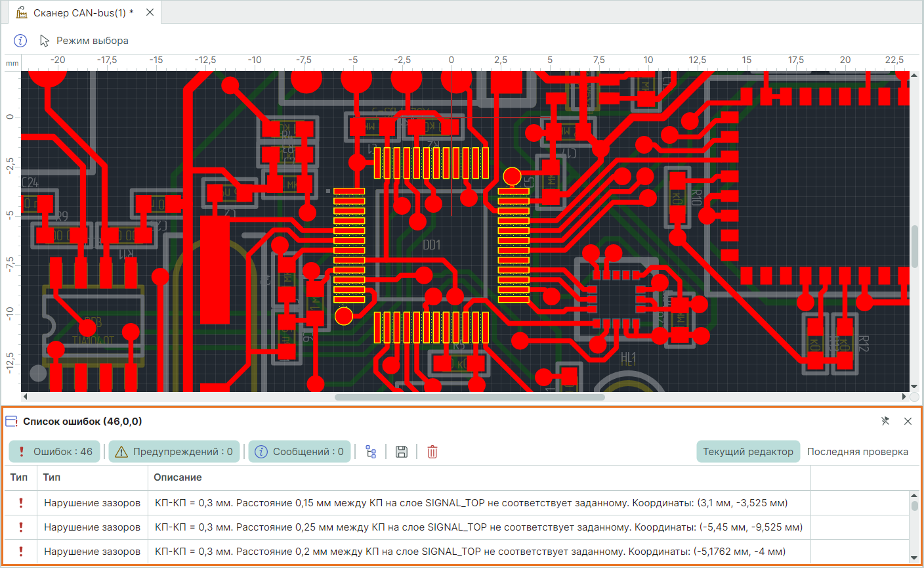Close the Сканер CAN-bus(1) tab
This screenshot has width=924, height=568.
point(150,12)
